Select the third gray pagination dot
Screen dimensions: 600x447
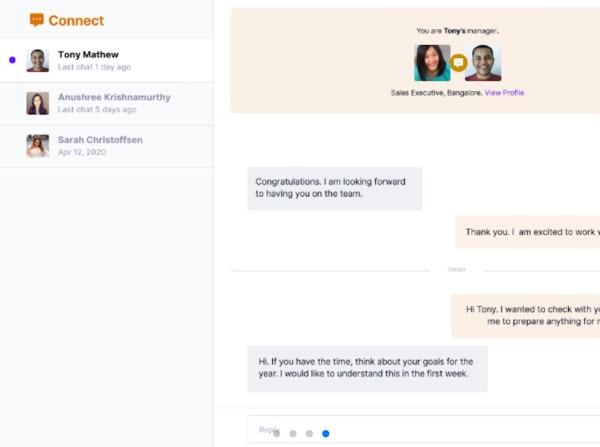[x=309, y=433]
